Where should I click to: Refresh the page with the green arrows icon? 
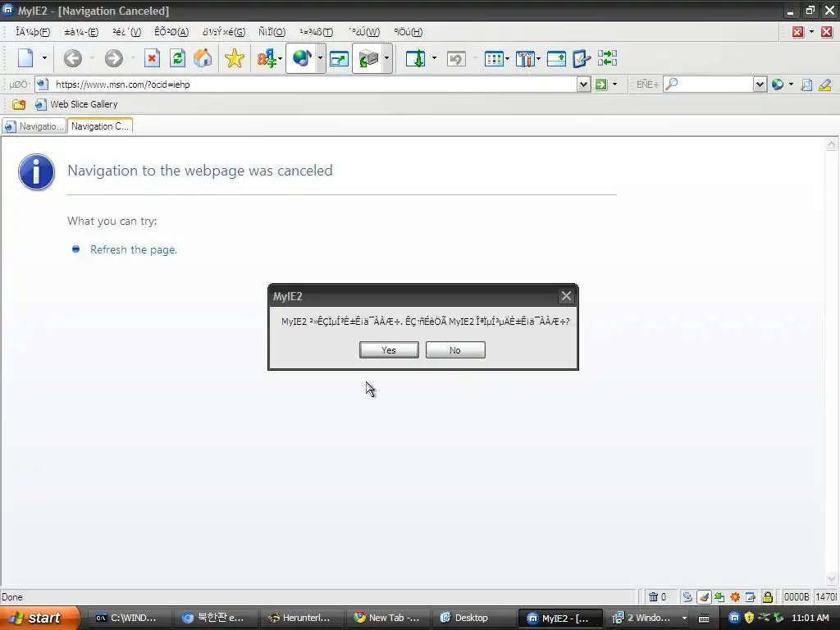(177, 58)
